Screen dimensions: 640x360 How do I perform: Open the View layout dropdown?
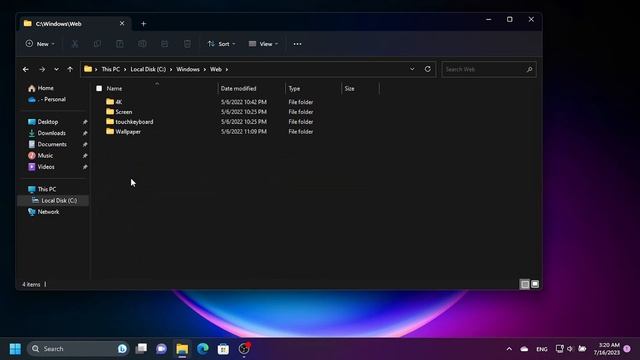(x=263, y=44)
